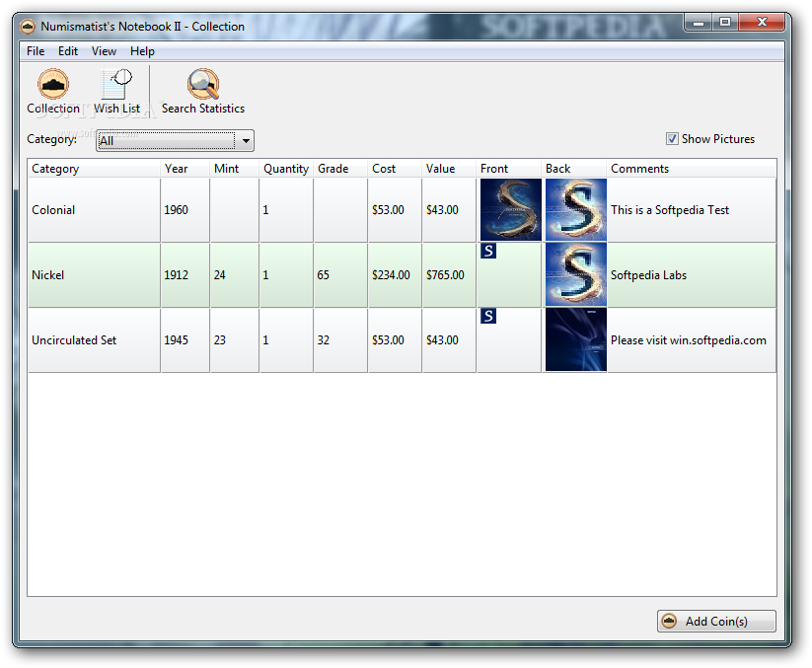The image size is (812, 668).
Task: Click the Add Coin(s) button
Action: tap(716, 621)
